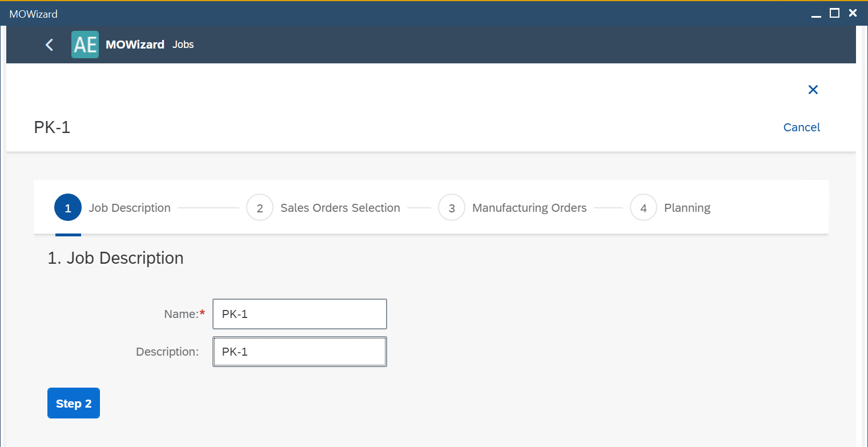The image size is (868, 447).
Task: Jump to Manufacturing Orders step label
Action: point(529,208)
